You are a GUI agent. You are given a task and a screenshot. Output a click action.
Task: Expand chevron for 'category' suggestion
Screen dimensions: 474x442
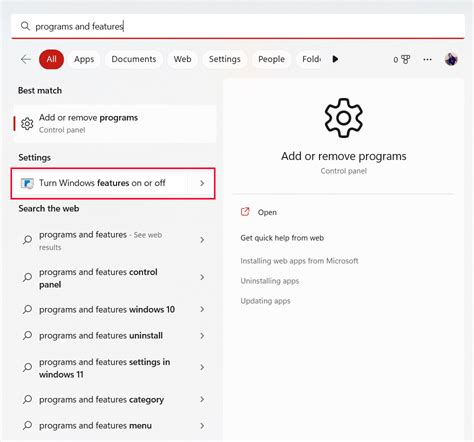click(x=202, y=399)
